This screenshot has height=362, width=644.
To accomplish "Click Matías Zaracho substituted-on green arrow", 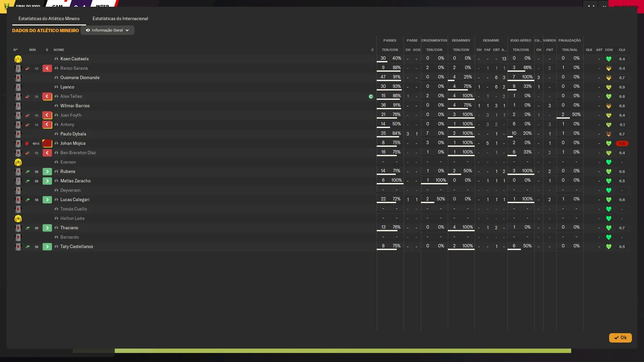I will (28, 181).
